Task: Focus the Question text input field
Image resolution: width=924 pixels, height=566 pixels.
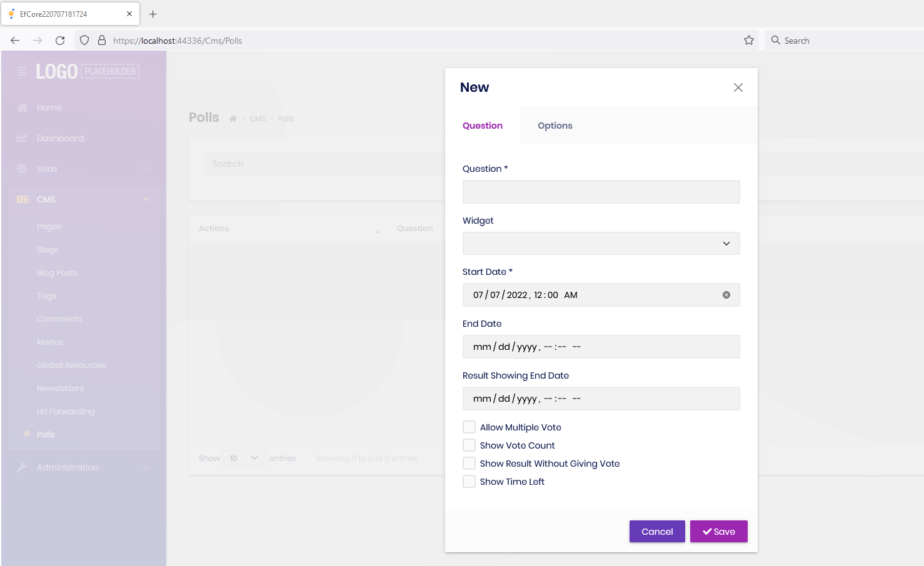Action: pos(600,192)
